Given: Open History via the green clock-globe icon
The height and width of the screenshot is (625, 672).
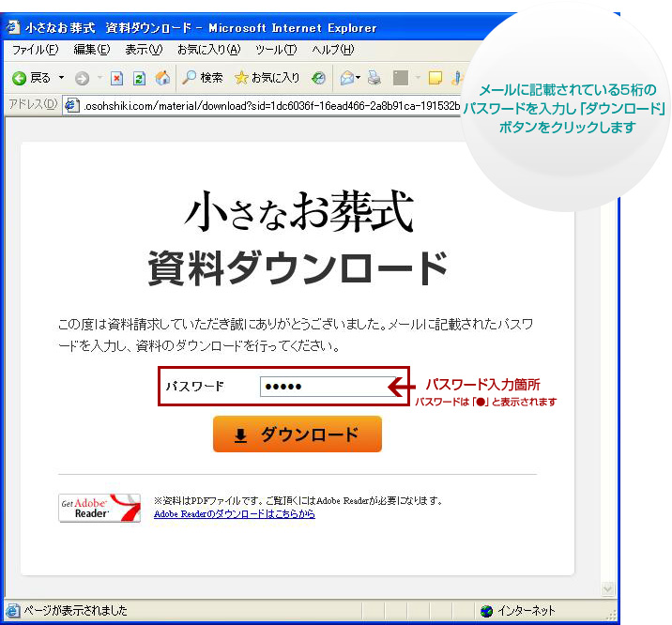Looking at the screenshot, I should pyautogui.click(x=318, y=78).
